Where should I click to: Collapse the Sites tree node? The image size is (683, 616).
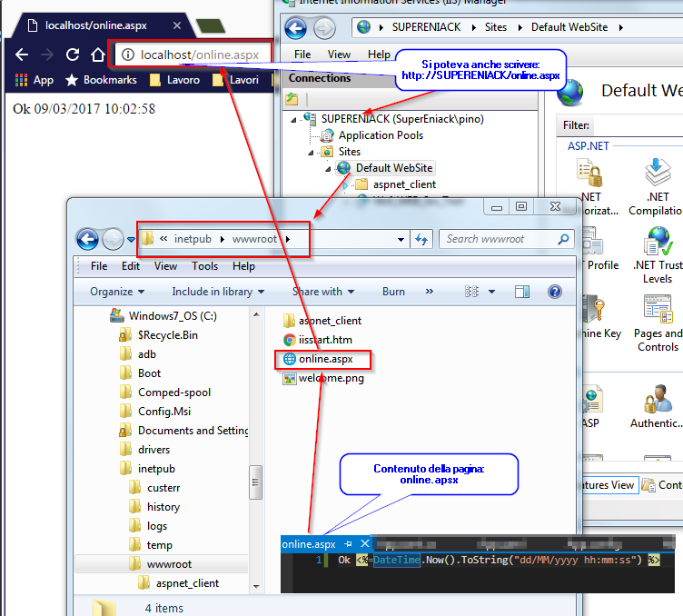click(x=311, y=153)
